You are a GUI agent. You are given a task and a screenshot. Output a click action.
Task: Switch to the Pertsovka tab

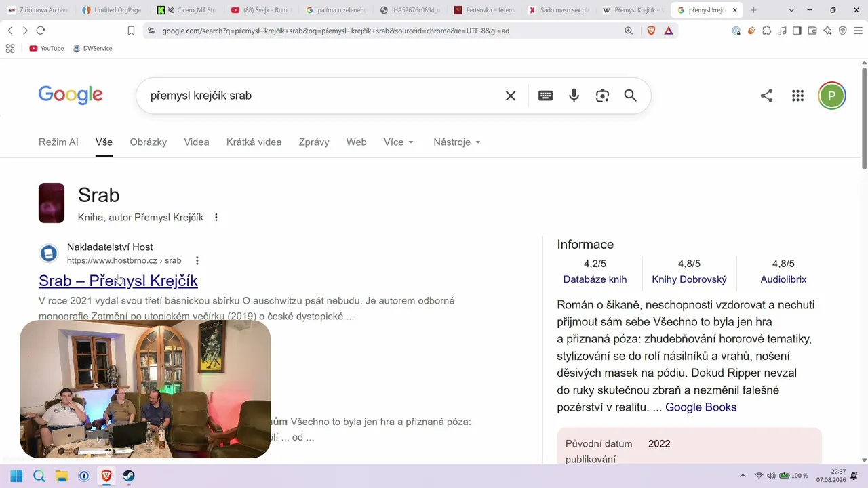point(484,10)
